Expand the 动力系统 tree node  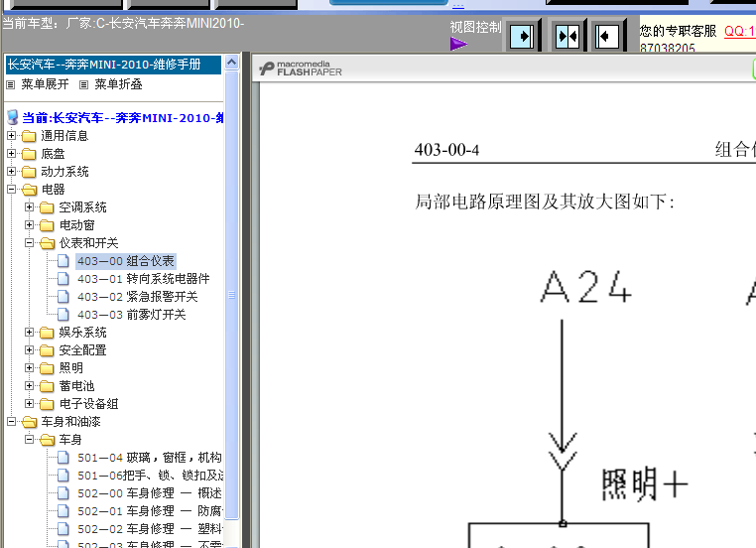11,171
